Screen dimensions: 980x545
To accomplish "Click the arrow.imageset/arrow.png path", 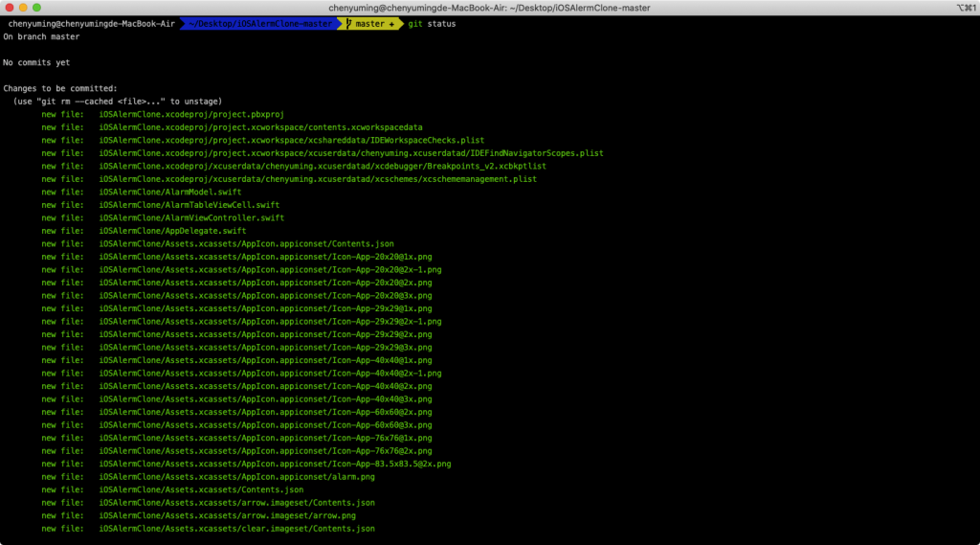I will click(x=228, y=515).
